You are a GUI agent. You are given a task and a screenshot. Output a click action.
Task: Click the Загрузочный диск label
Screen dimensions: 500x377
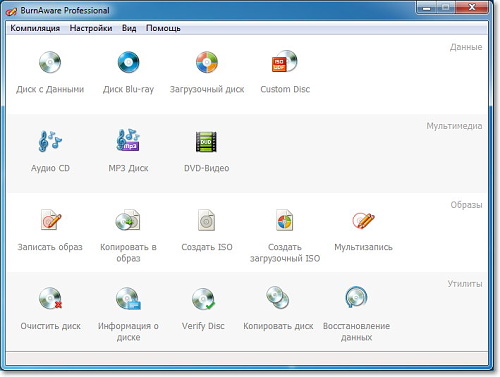[207, 89]
